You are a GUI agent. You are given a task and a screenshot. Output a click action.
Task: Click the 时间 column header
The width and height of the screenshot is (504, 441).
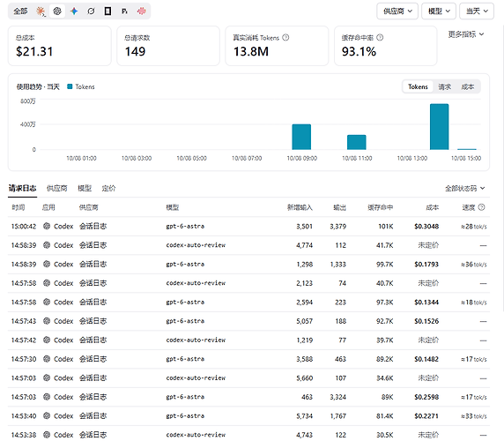(19, 207)
